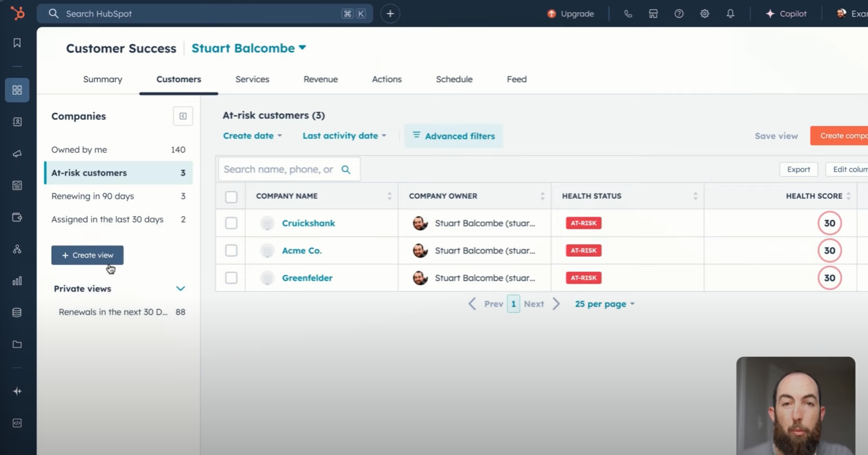Collapse the Private views section
Viewport: 868px width, 455px height.
[180, 289]
